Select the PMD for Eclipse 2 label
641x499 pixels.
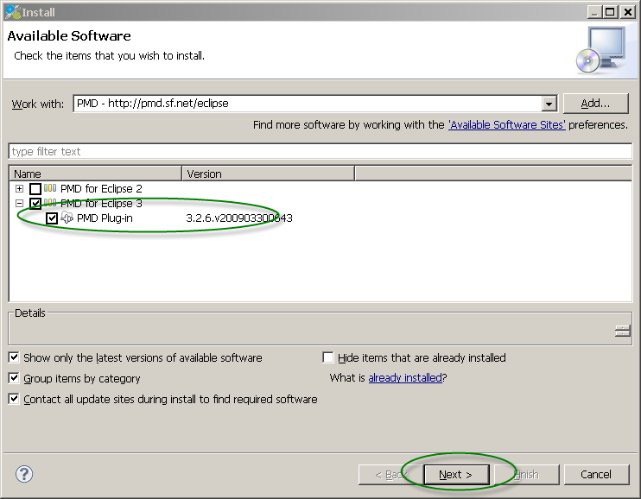pyautogui.click(x=101, y=189)
